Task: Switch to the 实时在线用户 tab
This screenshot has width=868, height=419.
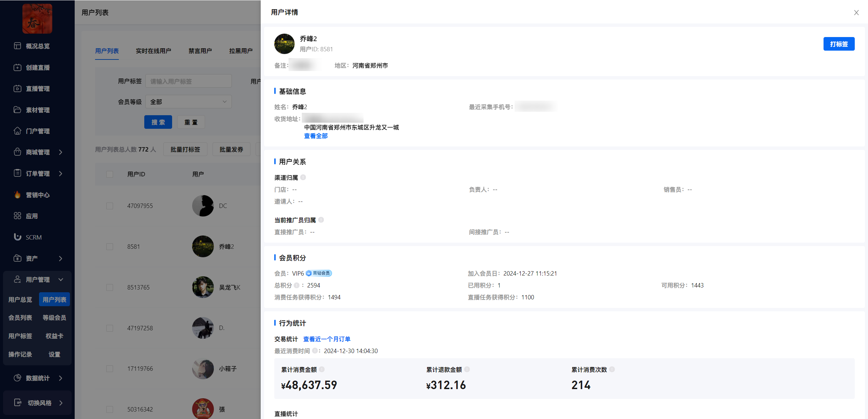Action: click(x=153, y=51)
